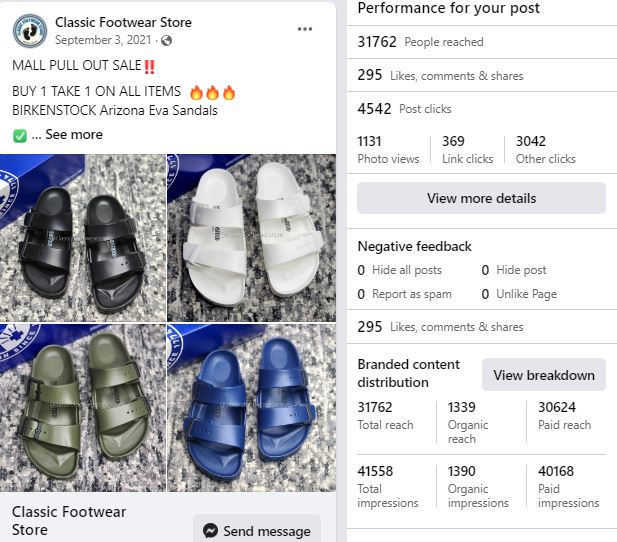This screenshot has height=542, width=617.
Task: Click the red double exclamation emoji
Action: pyautogui.click(x=150, y=66)
